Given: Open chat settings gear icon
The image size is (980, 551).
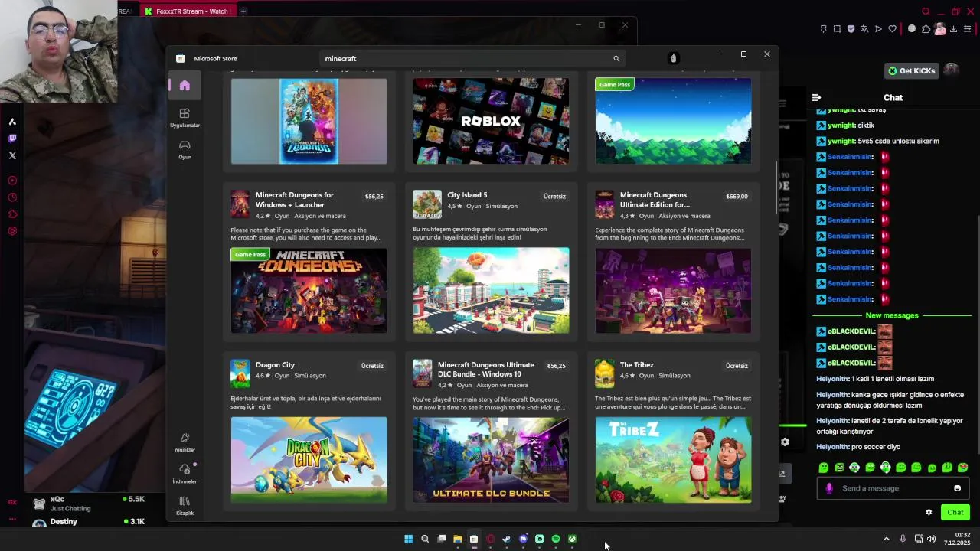Looking at the screenshot, I should point(929,512).
